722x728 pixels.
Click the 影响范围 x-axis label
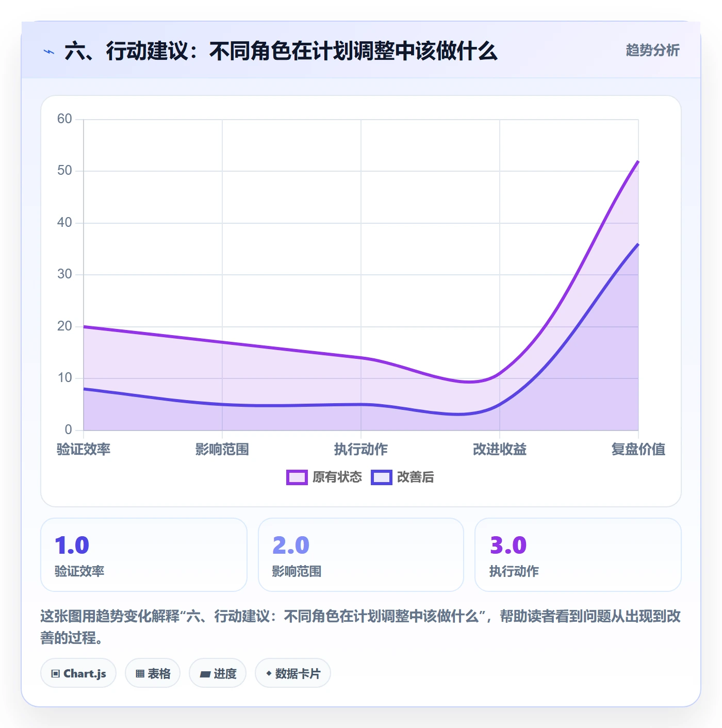[222, 449]
